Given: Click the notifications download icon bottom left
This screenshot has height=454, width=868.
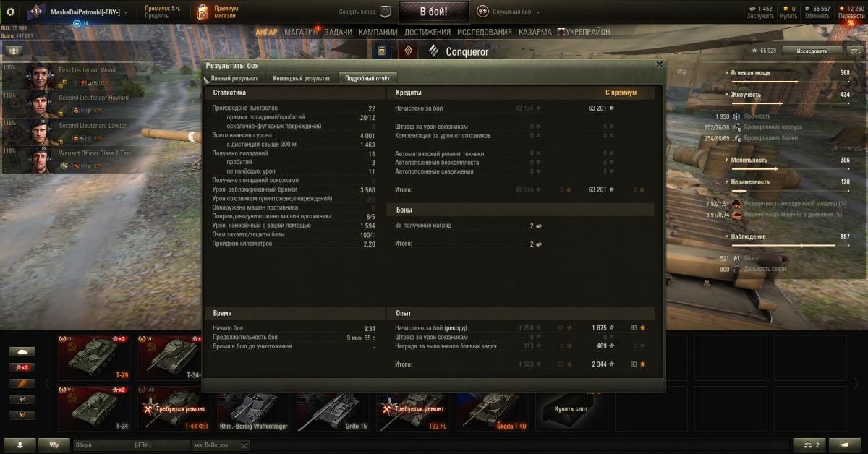Looking at the screenshot, I should click(x=20, y=445).
